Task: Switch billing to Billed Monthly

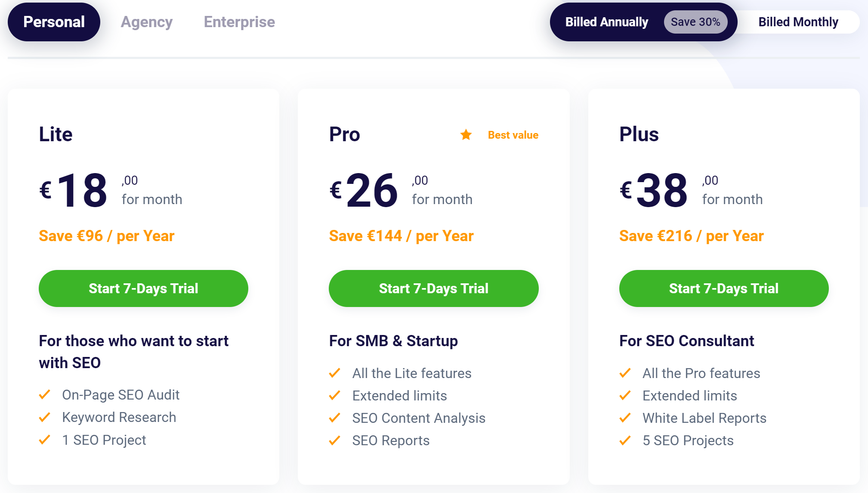Action: [798, 22]
